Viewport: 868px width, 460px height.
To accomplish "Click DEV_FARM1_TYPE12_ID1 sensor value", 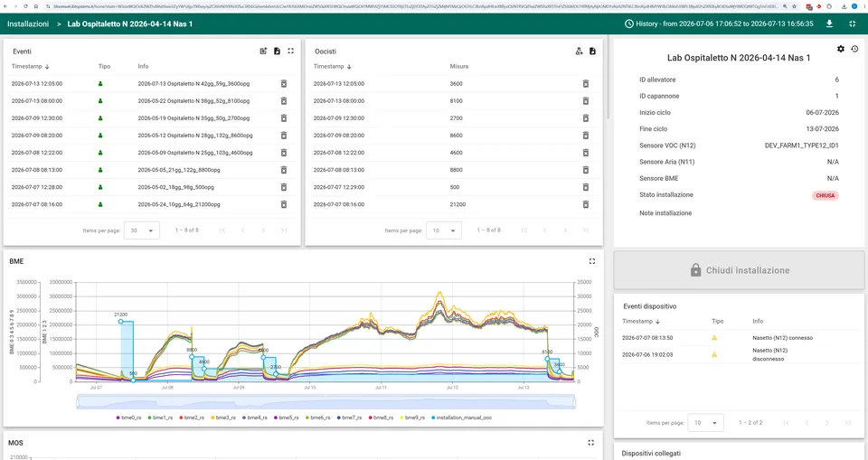I will (802, 146).
